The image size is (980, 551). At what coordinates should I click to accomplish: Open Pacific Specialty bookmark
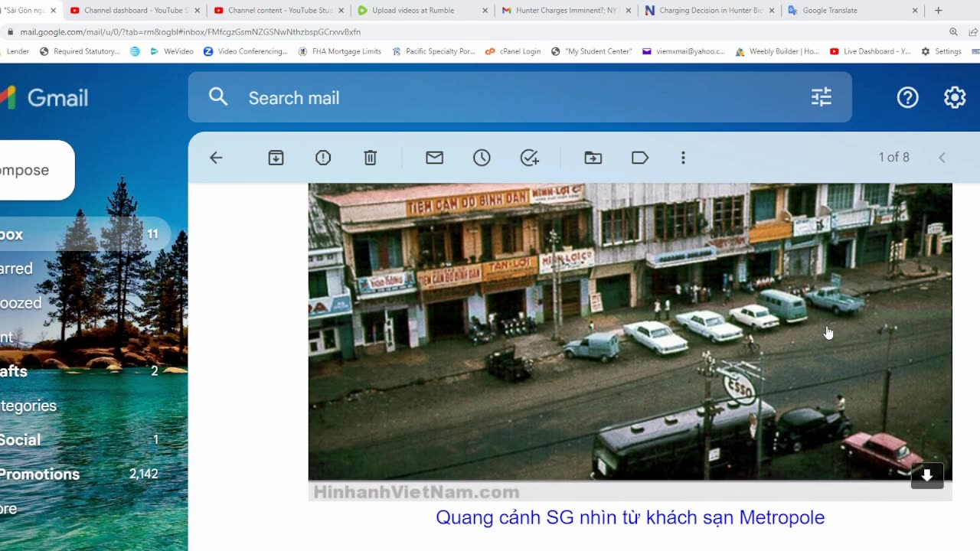(434, 51)
